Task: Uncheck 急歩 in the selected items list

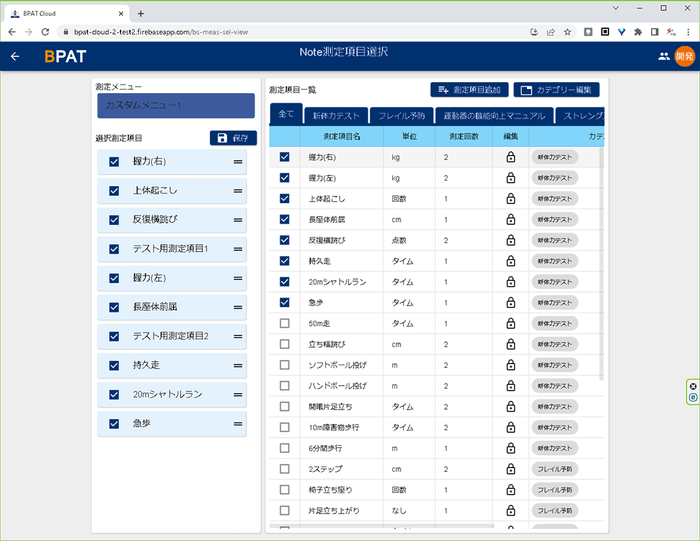Action: tap(114, 424)
